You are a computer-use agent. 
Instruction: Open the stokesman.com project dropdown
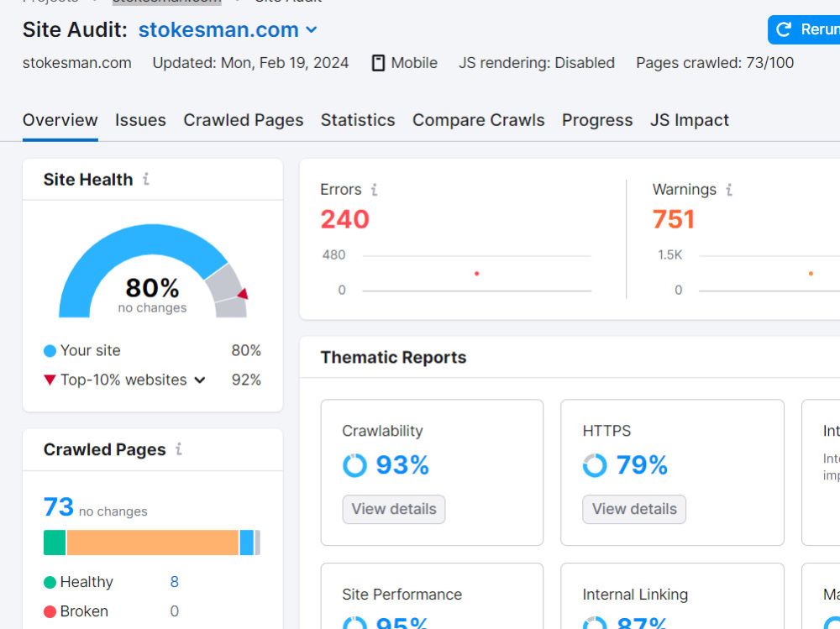[x=228, y=30]
